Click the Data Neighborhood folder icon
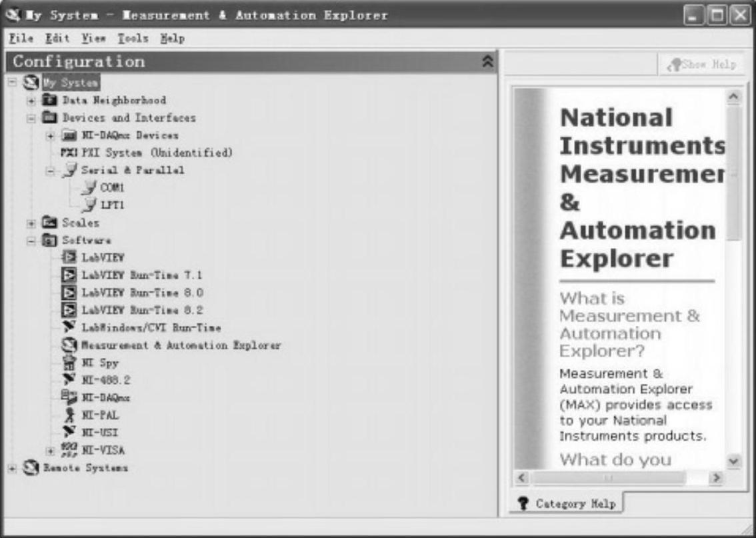This screenshot has width=756, height=538. click(x=49, y=100)
